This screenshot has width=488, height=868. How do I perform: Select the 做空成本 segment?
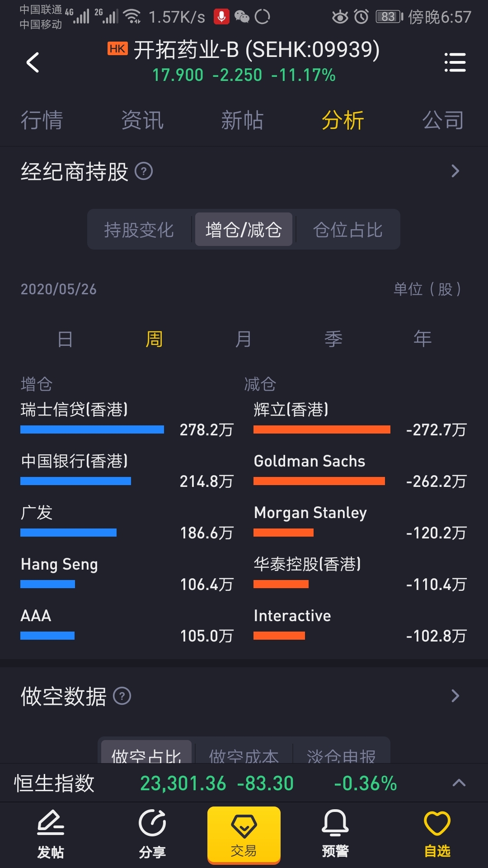244,754
